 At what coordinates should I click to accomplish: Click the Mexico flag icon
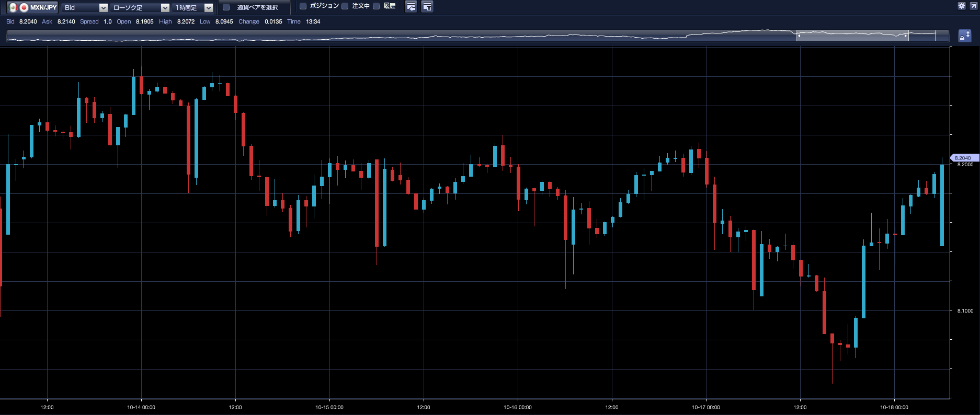click(13, 7)
